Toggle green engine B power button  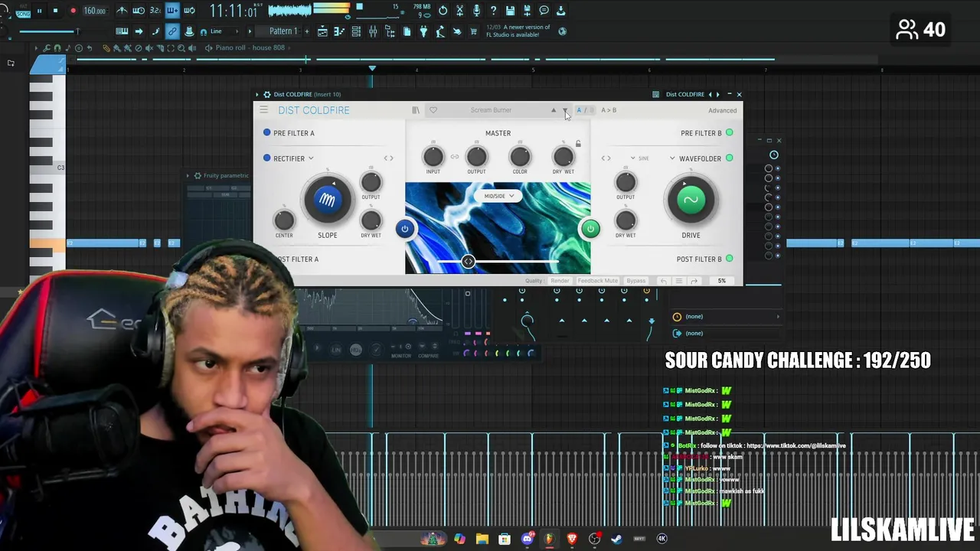(590, 229)
